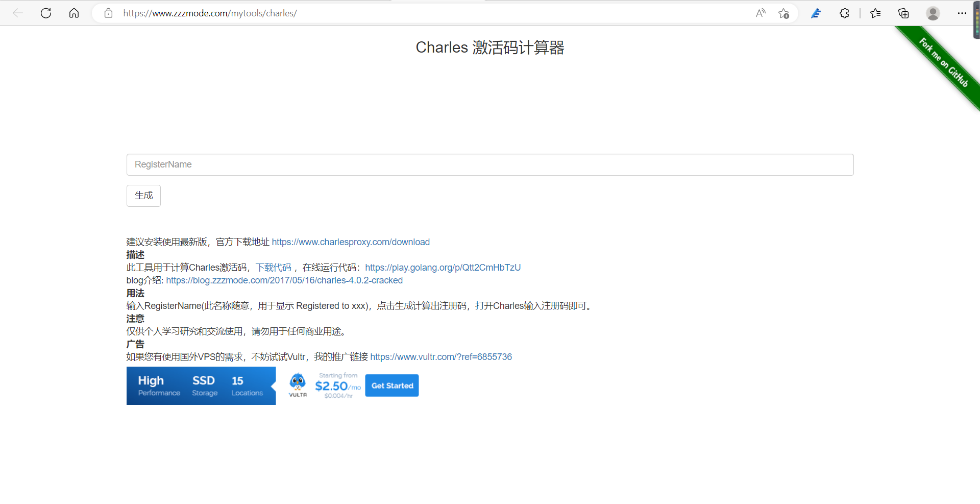Image resolution: width=980 pixels, height=504 pixels.
Task: Open the charlesproxy.com download link
Action: coord(351,242)
